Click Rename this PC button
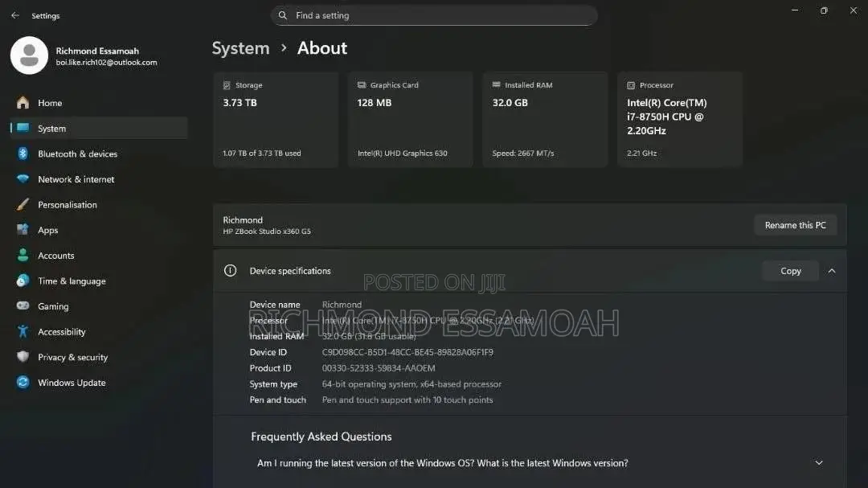This screenshot has height=488, width=868. click(x=795, y=225)
